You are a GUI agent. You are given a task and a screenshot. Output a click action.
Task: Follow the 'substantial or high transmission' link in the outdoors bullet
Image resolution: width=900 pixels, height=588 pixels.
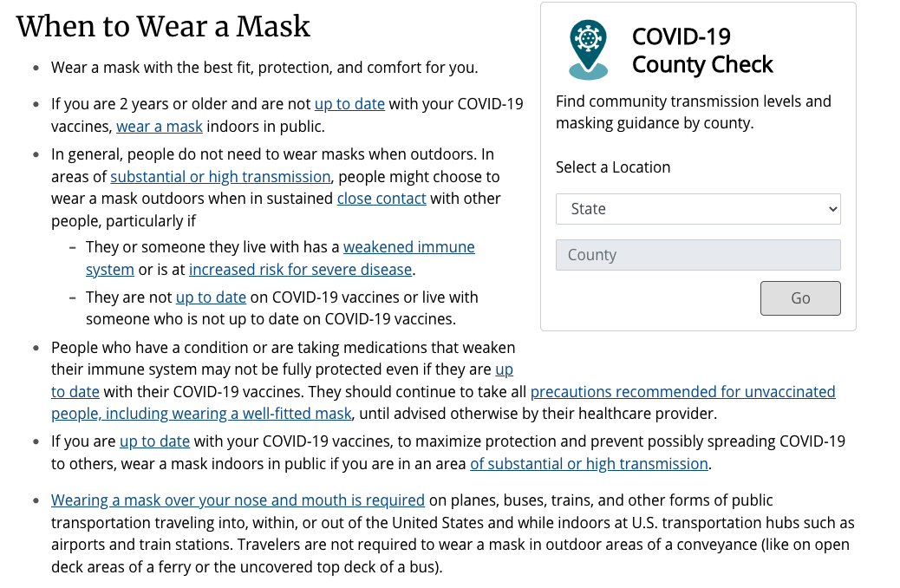220,177
